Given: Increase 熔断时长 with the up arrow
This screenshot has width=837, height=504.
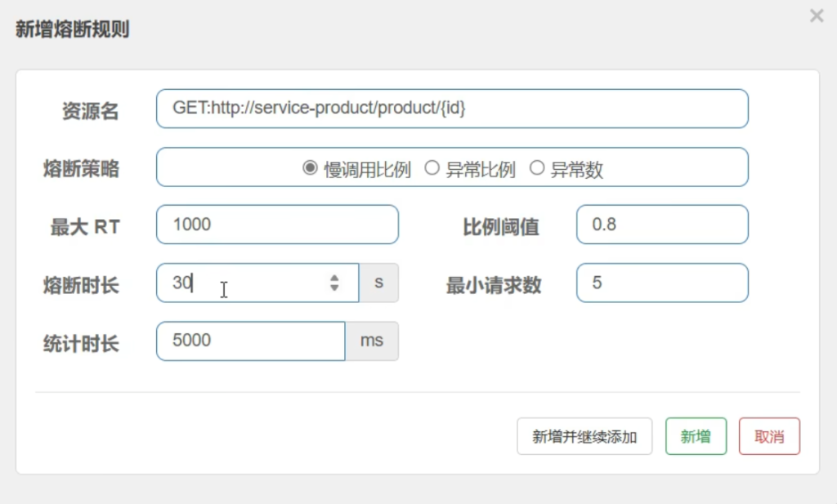Looking at the screenshot, I should coord(334,278).
